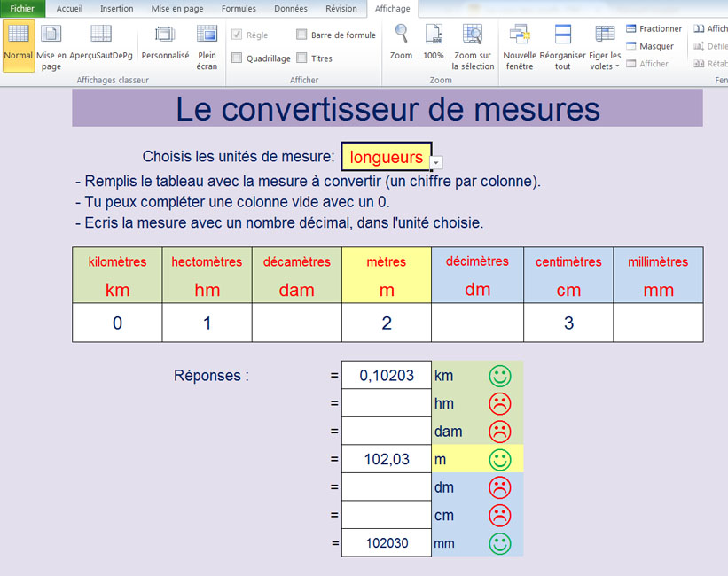This screenshot has width=728, height=576.
Task: Toggle the Règle ruler checkbox
Action: point(237,35)
